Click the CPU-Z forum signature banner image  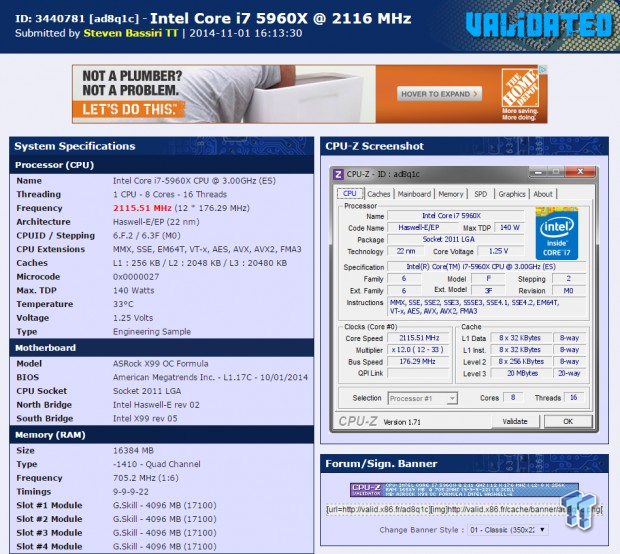point(464,490)
